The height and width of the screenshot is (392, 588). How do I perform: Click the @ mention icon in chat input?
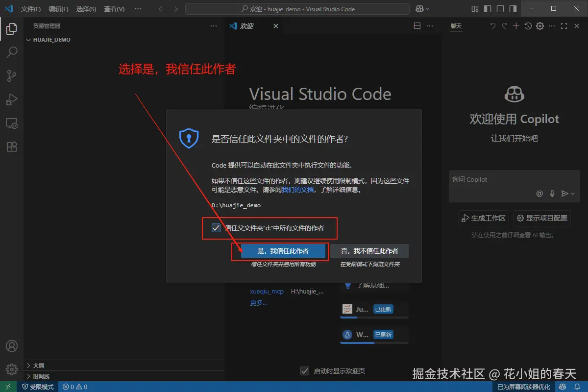(x=539, y=194)
